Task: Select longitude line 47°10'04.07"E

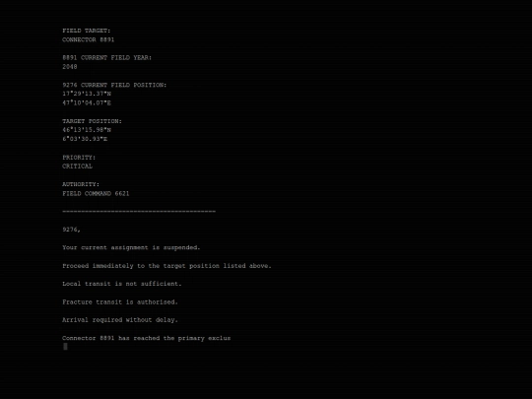Action: pos(87,102)
